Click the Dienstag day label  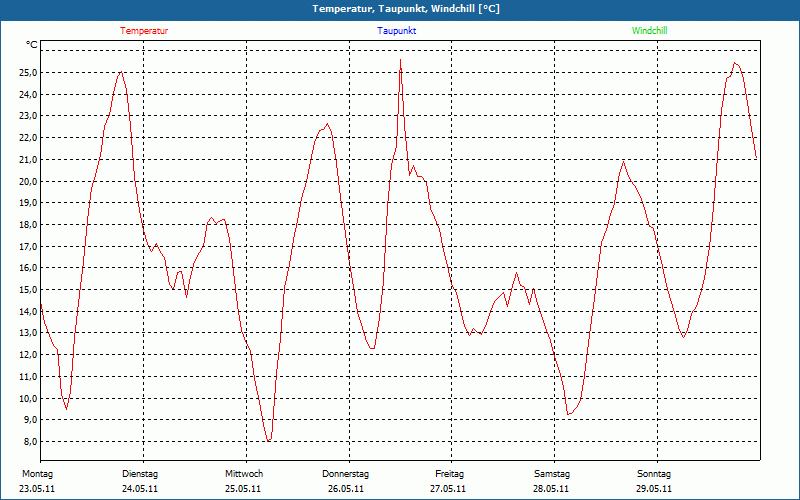point(140,474)
